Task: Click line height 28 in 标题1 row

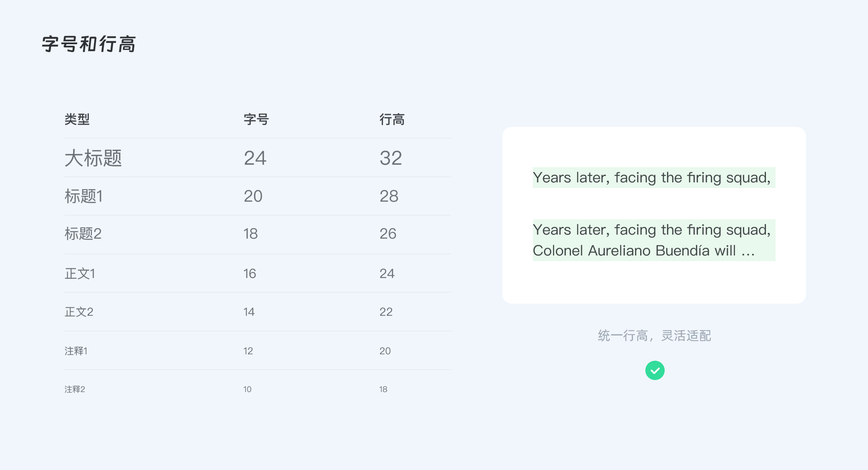Action: (389, 196)
